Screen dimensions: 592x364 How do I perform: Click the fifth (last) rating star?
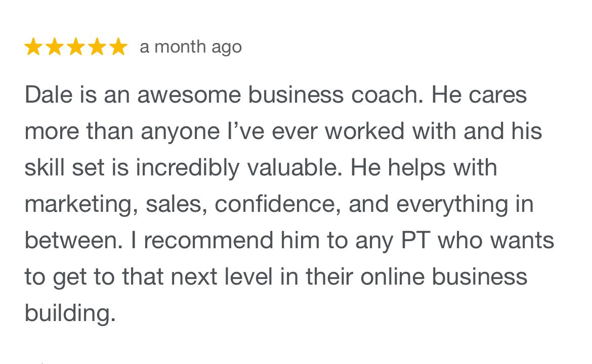[x=118, y=47]
